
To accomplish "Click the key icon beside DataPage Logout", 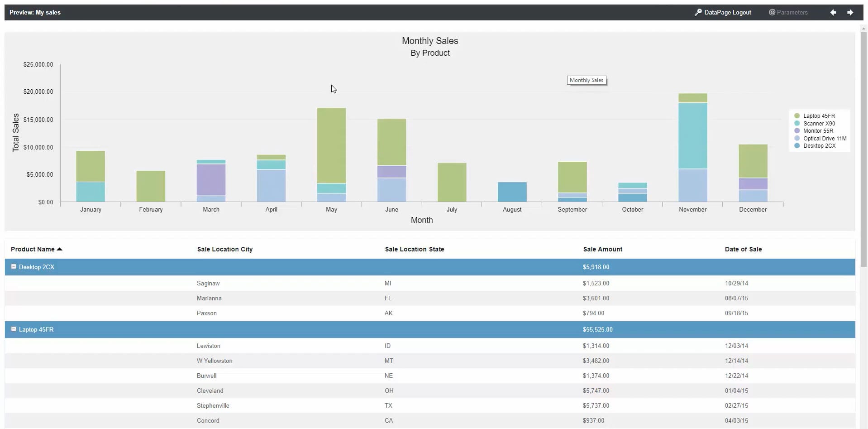I will coord(698,13).
